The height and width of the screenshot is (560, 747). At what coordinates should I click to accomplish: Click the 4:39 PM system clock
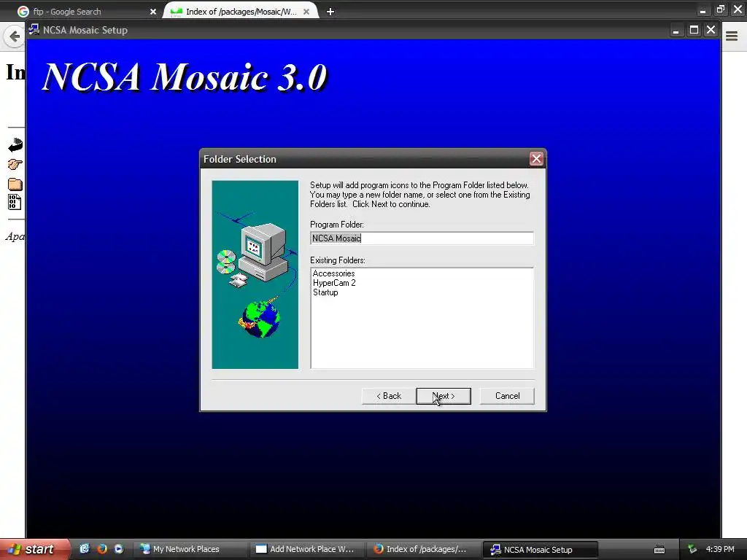[720, 549]
